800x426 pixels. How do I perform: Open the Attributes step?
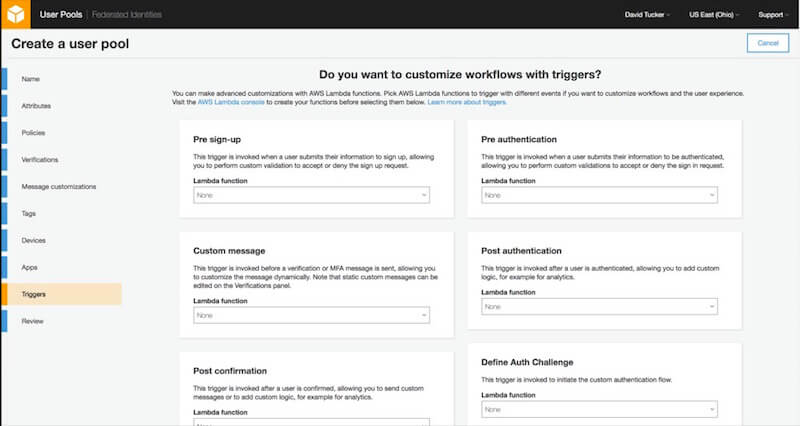tap(36, 105)
